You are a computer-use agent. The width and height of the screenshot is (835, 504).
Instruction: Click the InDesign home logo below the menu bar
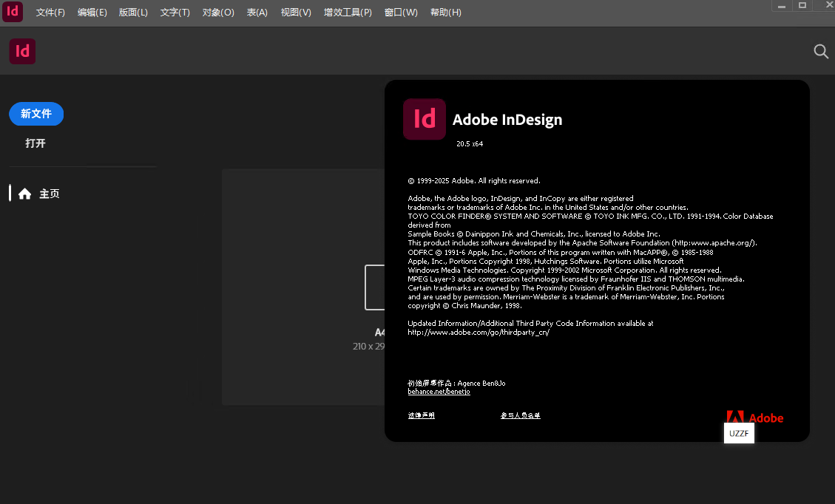point(22,51)
